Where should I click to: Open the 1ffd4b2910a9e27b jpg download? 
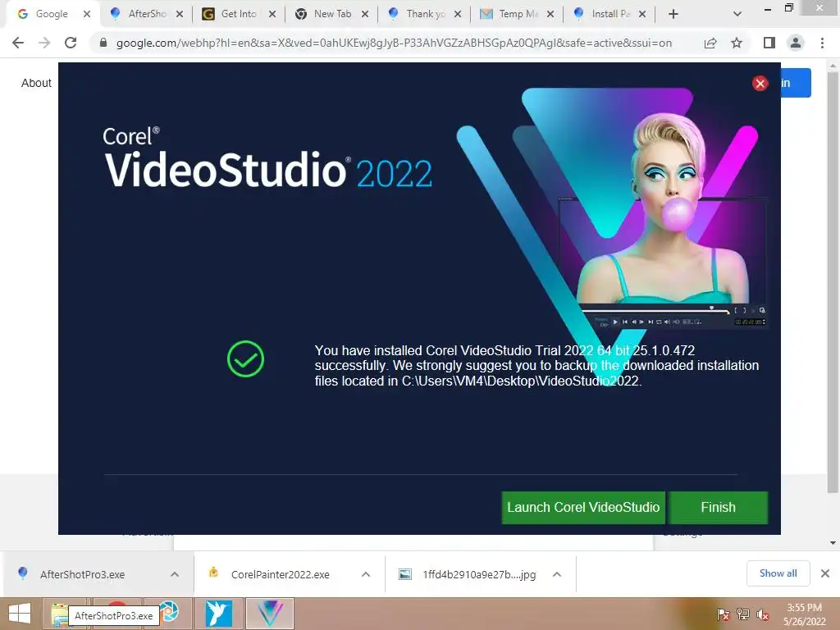coord(479,574)
